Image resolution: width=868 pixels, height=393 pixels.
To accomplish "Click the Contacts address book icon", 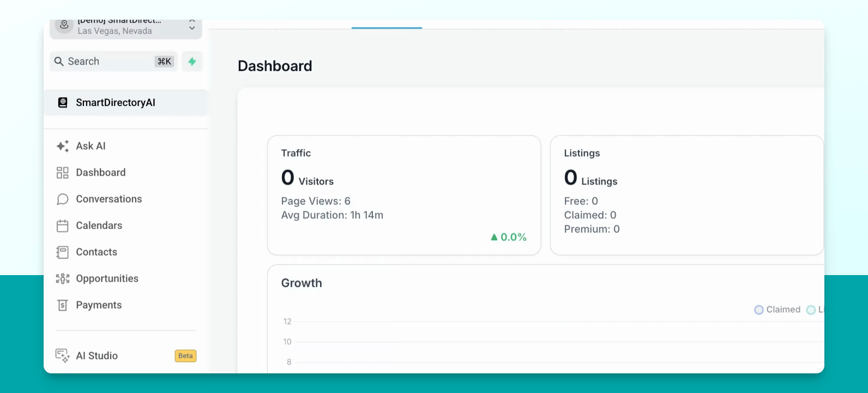I will click(x=63, y=252).
